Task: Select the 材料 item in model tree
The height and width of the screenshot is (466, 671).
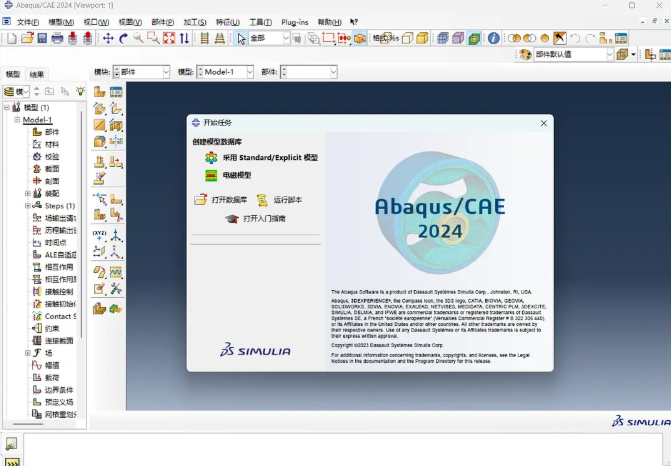Action: (x=52, y=144)
